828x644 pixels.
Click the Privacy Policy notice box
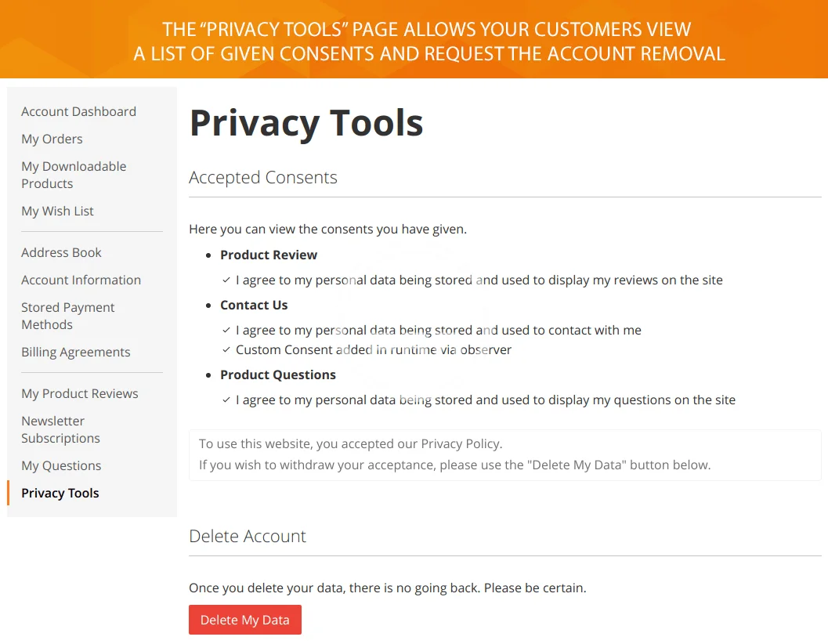504,455
